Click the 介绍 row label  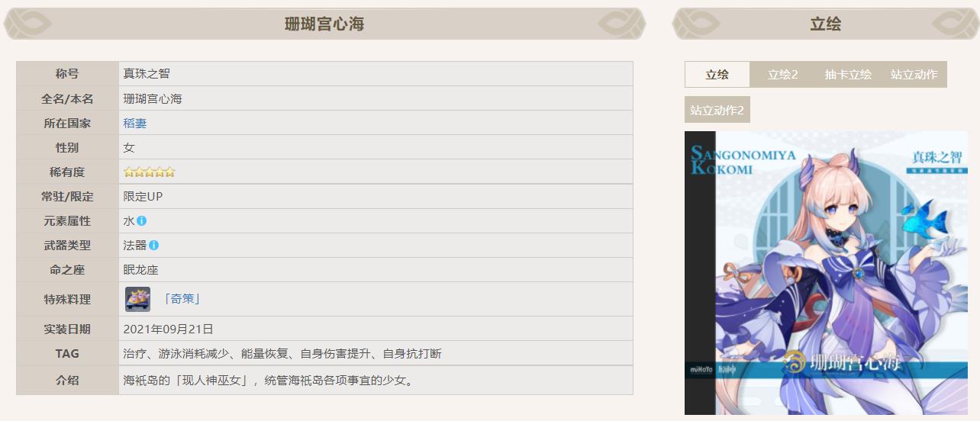[67, 381]
